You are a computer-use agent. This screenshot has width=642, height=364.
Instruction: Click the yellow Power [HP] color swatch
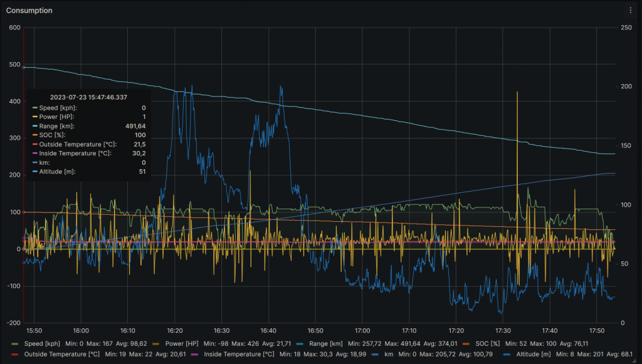[157, 343]
